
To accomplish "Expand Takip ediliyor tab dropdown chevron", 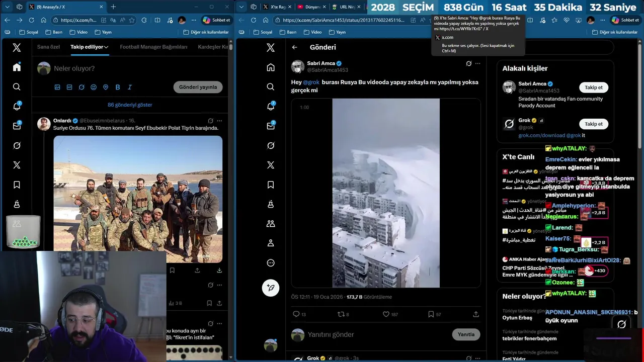I will (106, 47).
